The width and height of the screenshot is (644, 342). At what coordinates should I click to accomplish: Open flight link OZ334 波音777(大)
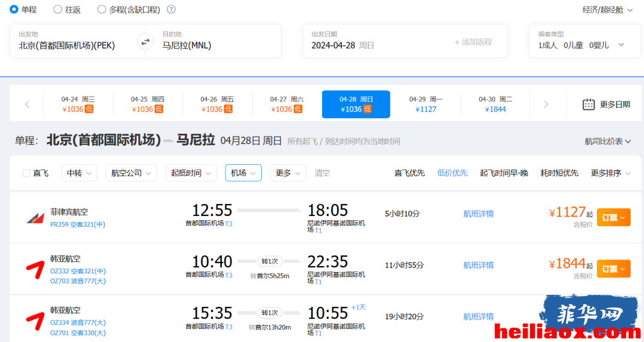click(78, 323)
